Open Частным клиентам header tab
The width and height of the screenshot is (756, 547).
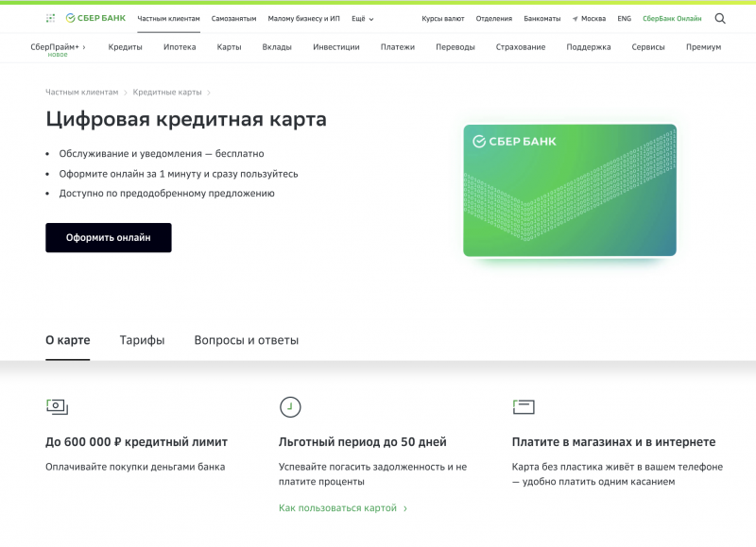click(x=169, y=19)
